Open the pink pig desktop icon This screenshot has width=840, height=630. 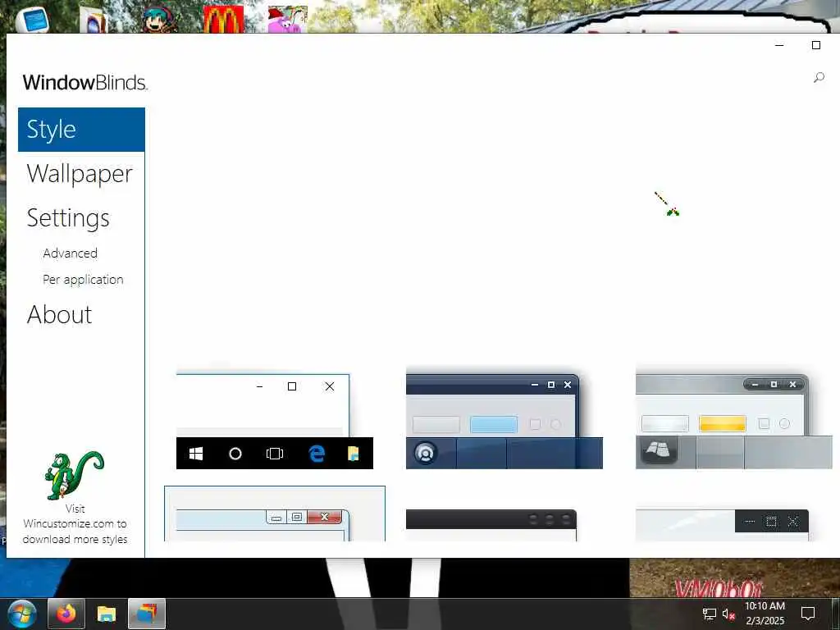288,20
